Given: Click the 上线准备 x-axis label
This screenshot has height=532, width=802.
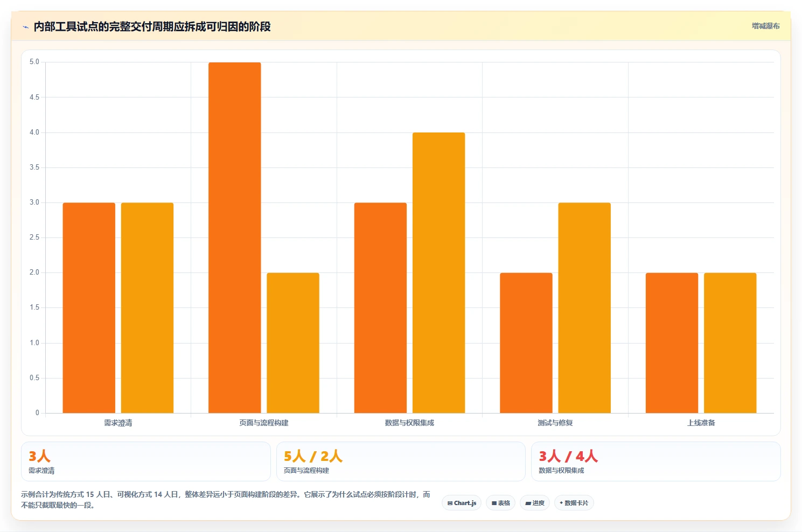Looking at the screenshot, I should tap(701, 423).
